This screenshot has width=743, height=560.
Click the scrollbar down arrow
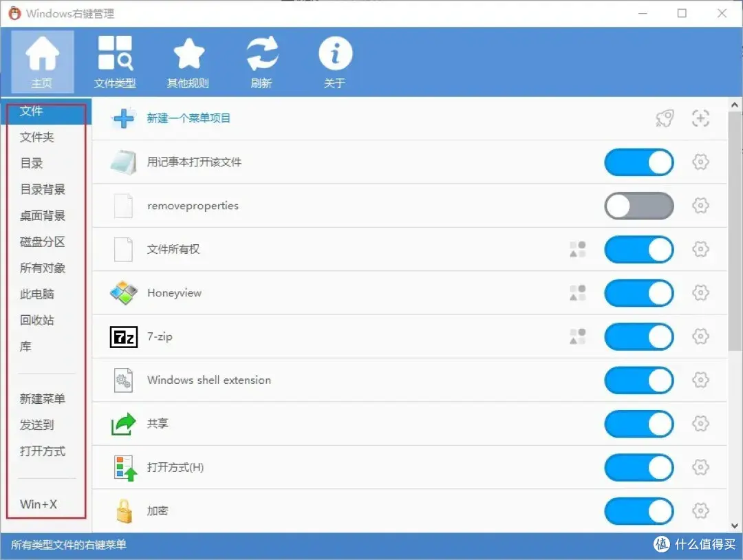(735, 526)
